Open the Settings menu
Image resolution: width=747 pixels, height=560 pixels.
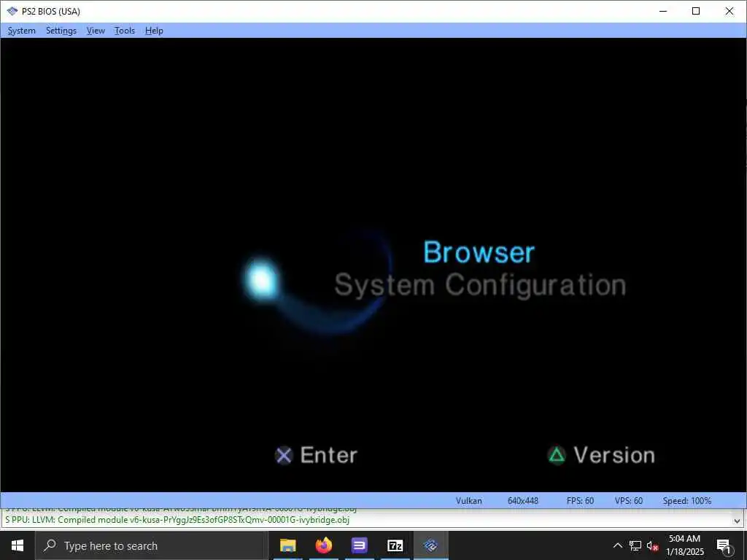61,31
